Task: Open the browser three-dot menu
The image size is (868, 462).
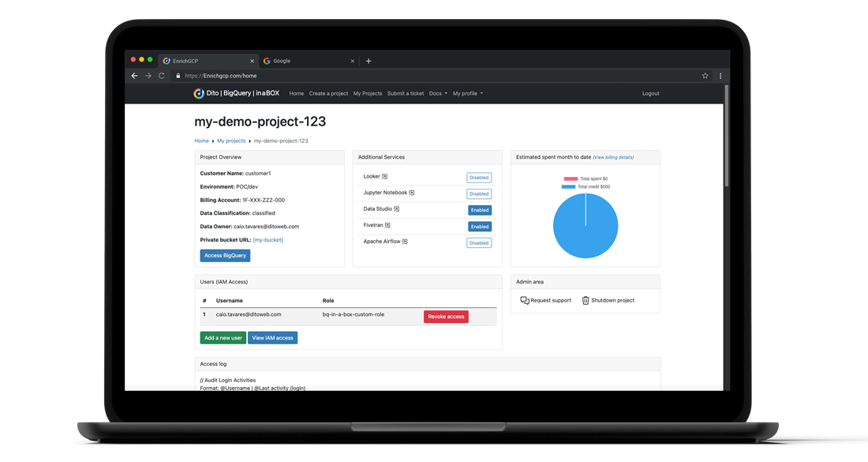Action: [720, 76]
